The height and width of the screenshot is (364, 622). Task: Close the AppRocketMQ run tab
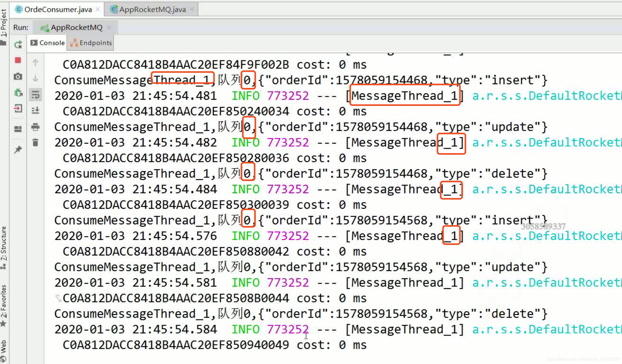coord(109,27)
